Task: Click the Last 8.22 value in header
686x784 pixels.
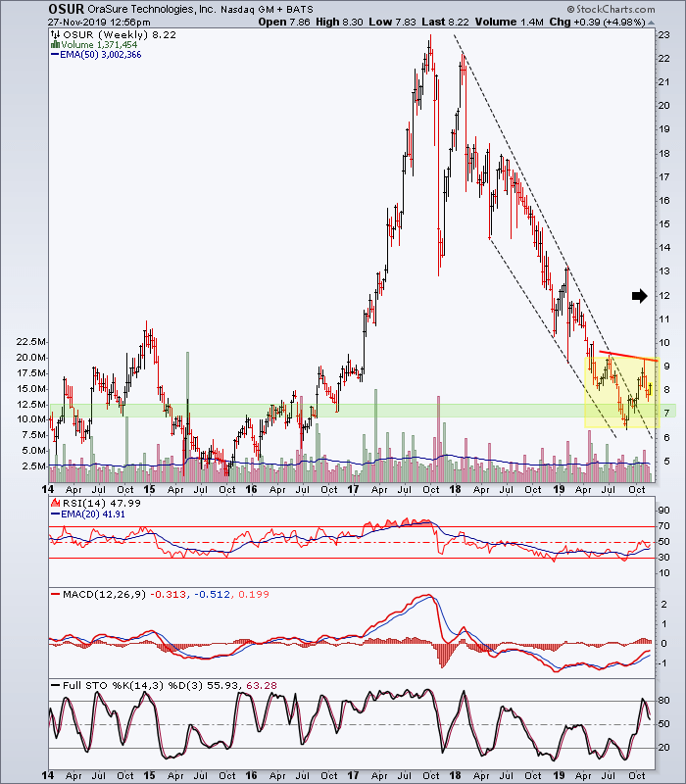Action: (x=445, y=22)
